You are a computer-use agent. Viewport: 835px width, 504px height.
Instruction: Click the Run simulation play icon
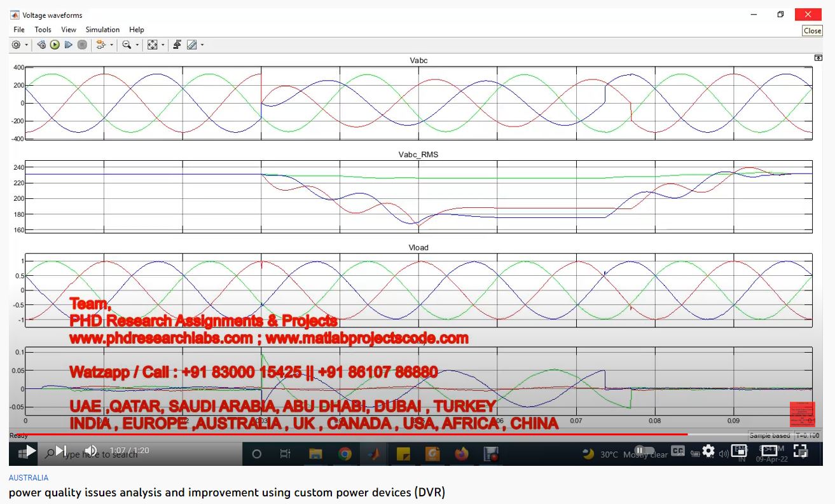[55, 44]
